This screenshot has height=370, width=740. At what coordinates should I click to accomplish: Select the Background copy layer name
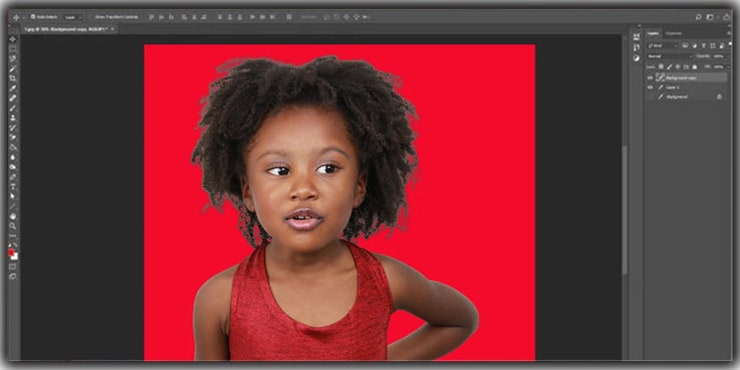tap(681, 78)
